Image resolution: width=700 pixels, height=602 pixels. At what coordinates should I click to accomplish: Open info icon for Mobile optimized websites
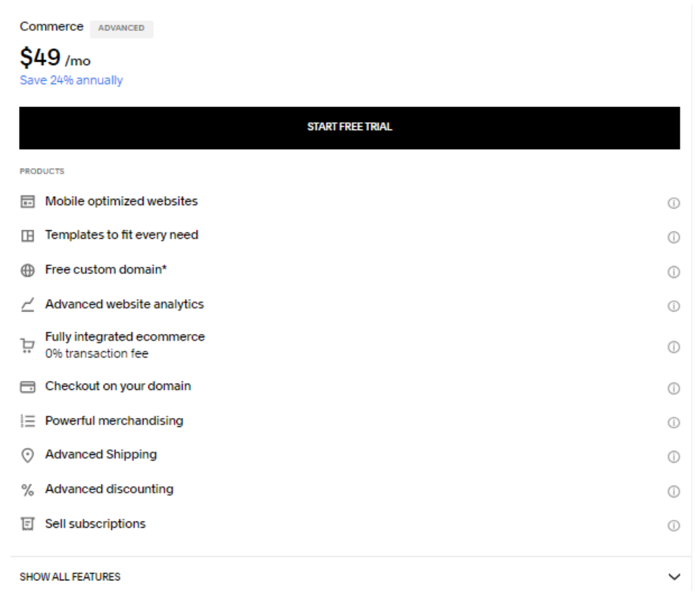(x=673, y=203)
